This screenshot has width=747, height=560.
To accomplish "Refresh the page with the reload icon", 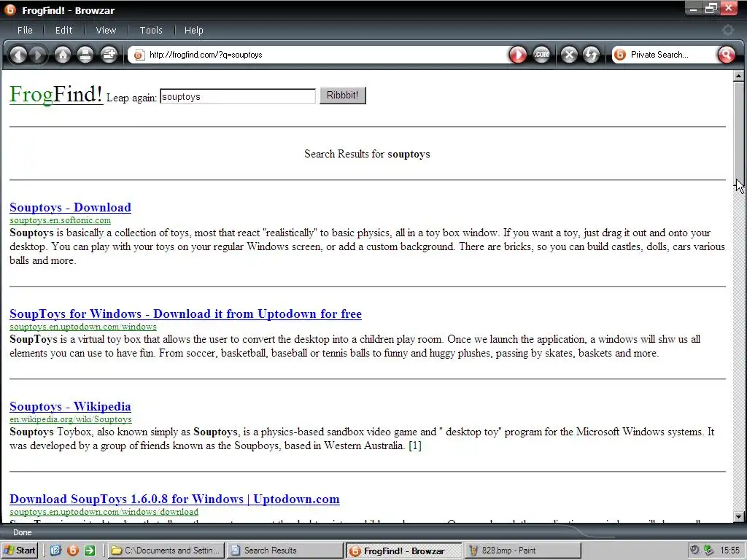I will coord(591,55).
